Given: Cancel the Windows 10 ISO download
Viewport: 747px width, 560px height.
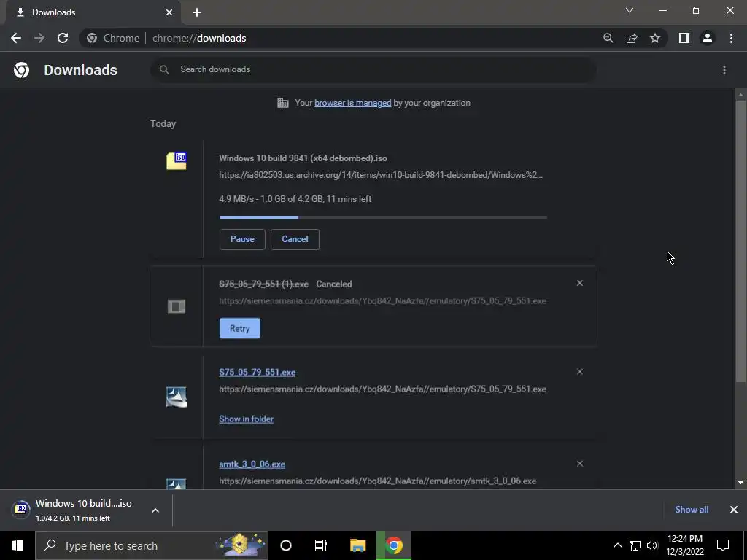Looking at the screenshot, I should tap(295, 239).
